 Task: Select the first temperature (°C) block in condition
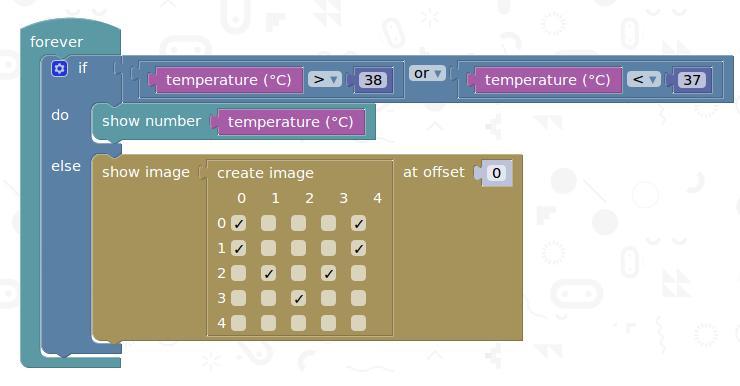pyautogui.click(x=229, y=80)
